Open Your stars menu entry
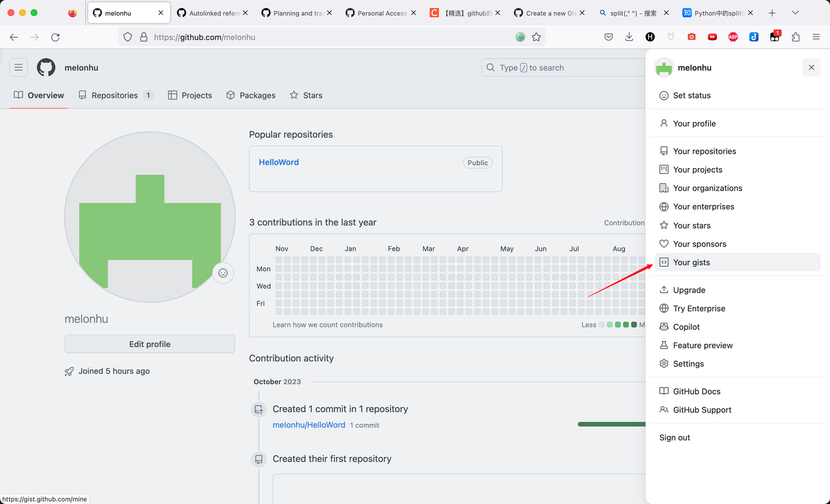Viewport: 830px width, 504px height. click(738, 225)
